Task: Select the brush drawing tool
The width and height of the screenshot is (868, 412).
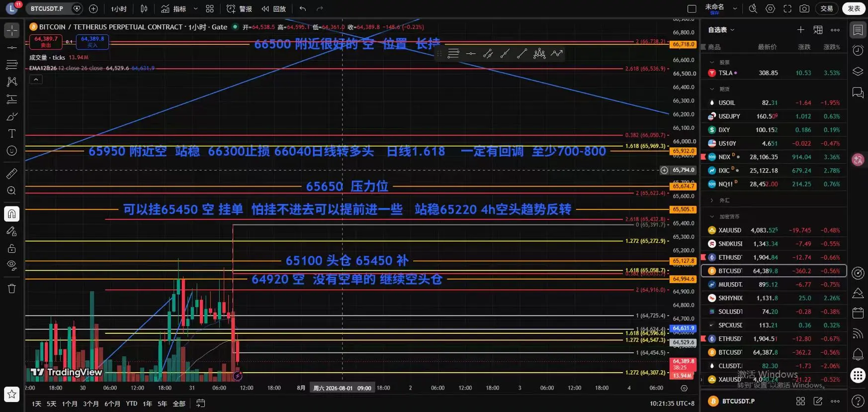Action: [x=12, y=116]
